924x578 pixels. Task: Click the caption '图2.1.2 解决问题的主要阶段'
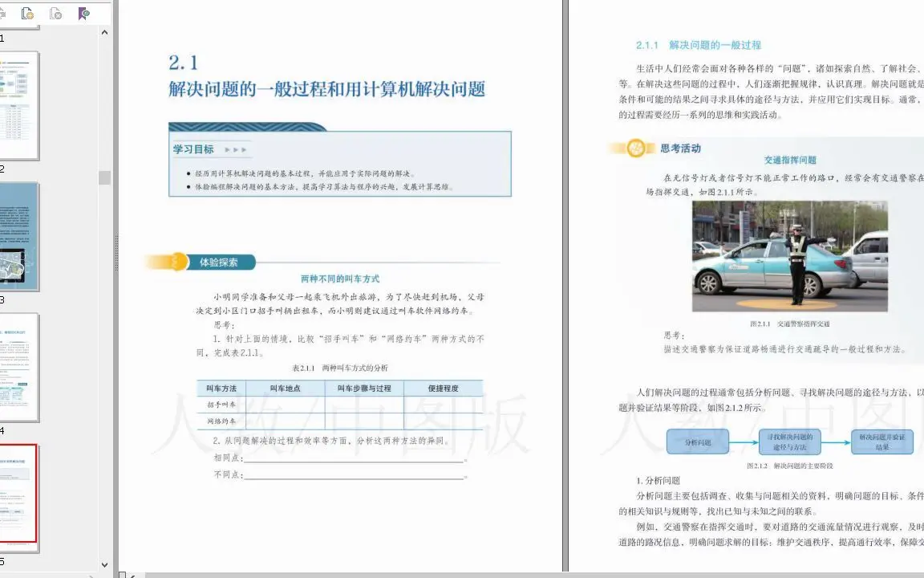point(789,466)
